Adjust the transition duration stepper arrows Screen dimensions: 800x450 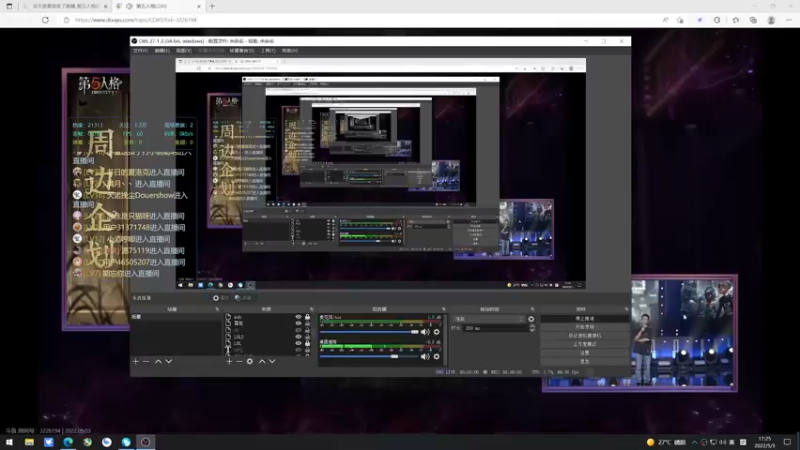(532, 328)
